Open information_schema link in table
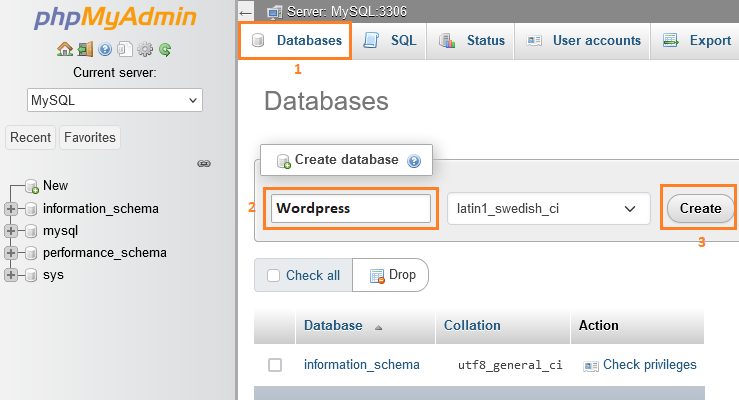739x400 pixels. coord(361,365)
